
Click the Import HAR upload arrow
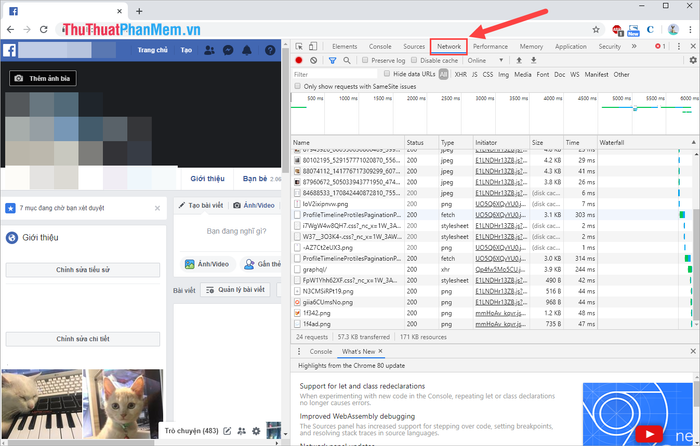click(x=519, y=60)
